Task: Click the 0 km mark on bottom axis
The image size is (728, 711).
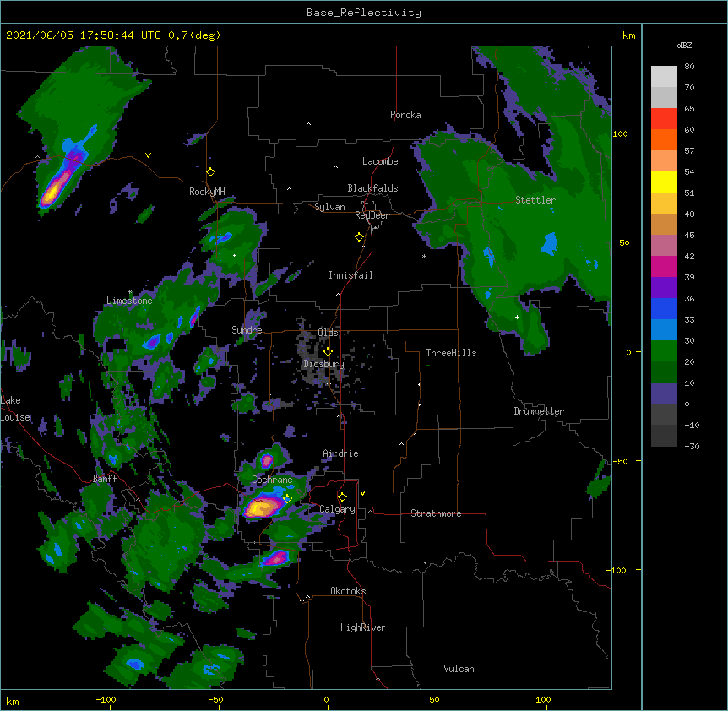Action: click(326, 699)
